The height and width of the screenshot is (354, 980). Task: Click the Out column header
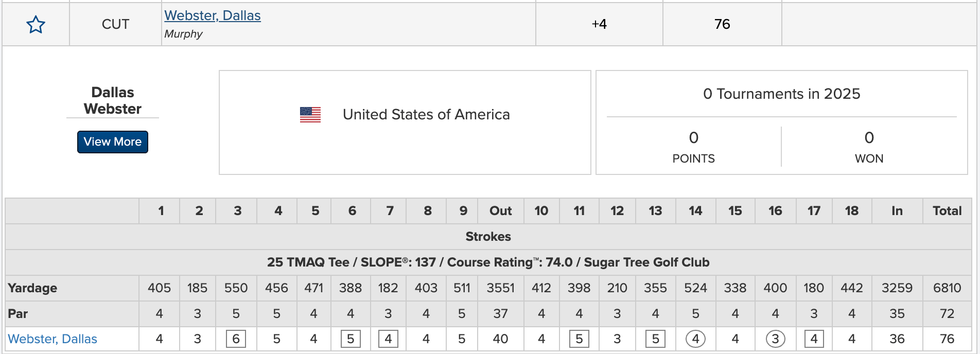500,211
